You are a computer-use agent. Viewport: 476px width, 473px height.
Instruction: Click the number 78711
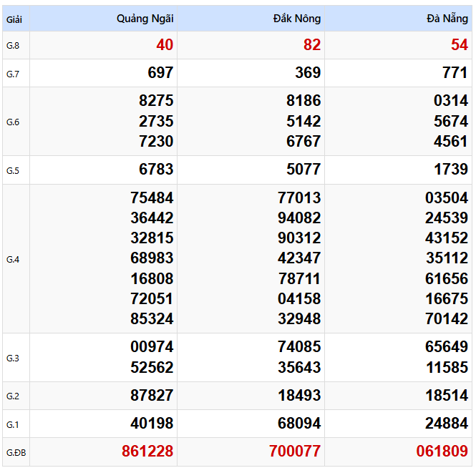tap(299, 278)
